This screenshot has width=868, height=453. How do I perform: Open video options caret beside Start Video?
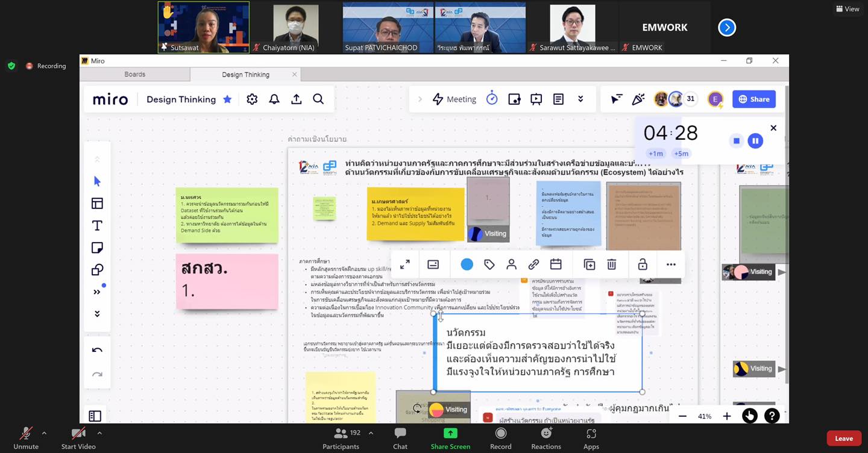(99, 433)
